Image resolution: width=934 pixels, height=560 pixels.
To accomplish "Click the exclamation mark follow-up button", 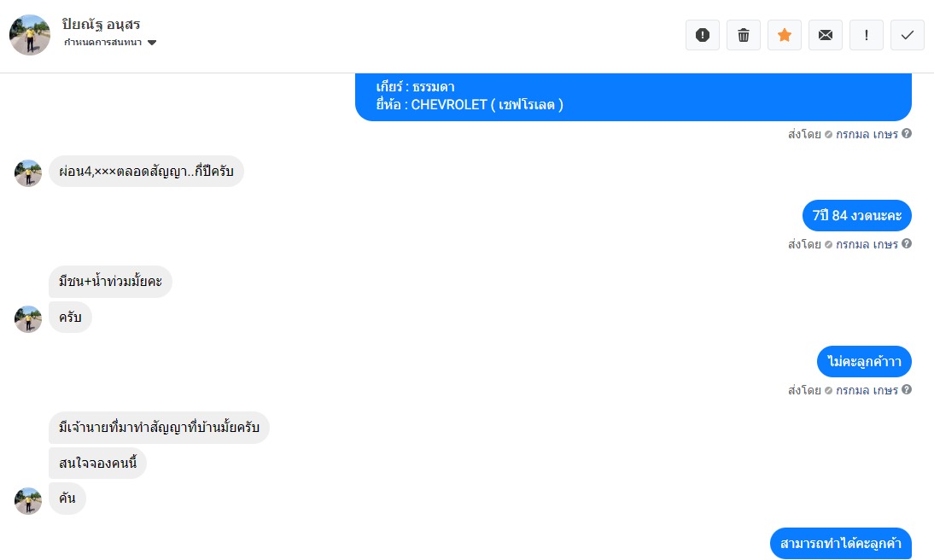I will 867,35.
